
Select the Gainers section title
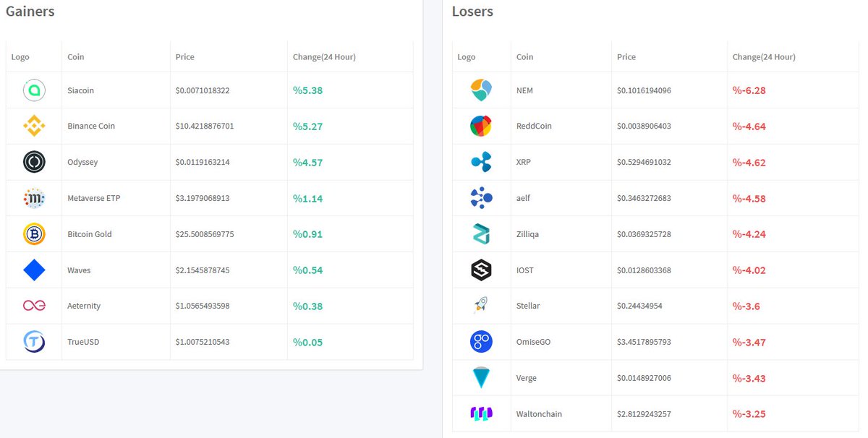coord(30,11)
